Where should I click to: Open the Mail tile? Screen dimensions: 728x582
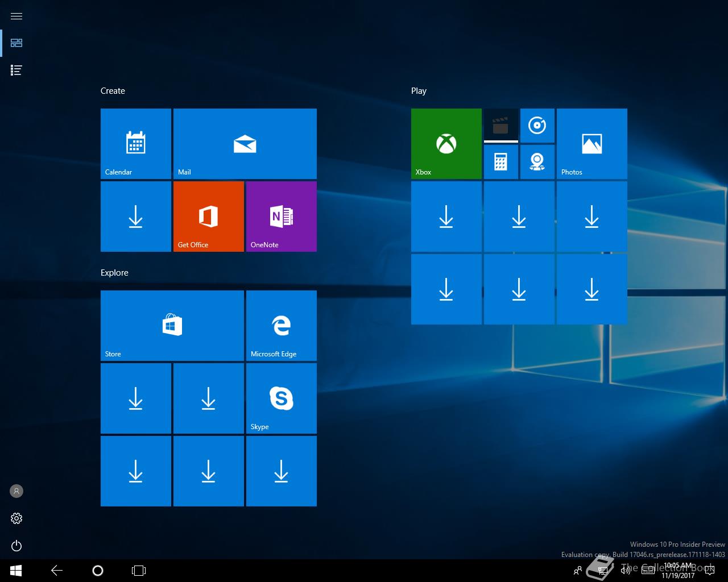[x=245, y=144]
